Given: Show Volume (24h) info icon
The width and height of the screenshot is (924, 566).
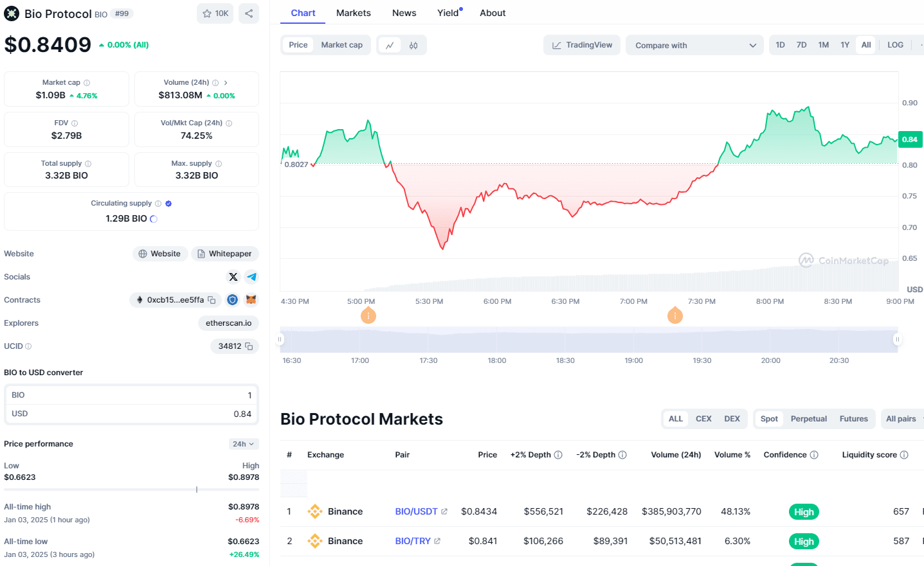Looking at the screenshot, I should 215,83.
